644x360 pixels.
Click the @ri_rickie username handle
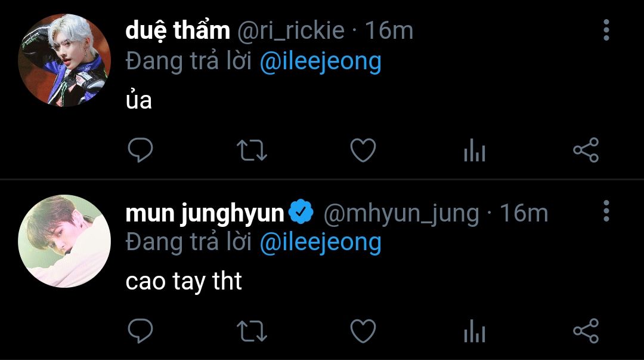coord(292,31)
